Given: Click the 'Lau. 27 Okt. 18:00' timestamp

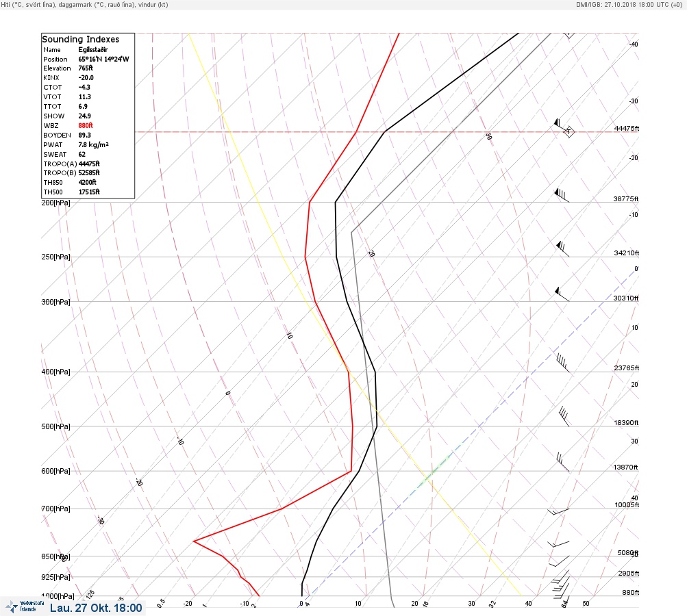Looking at the screenshot, I should click(x=96, y=608).
